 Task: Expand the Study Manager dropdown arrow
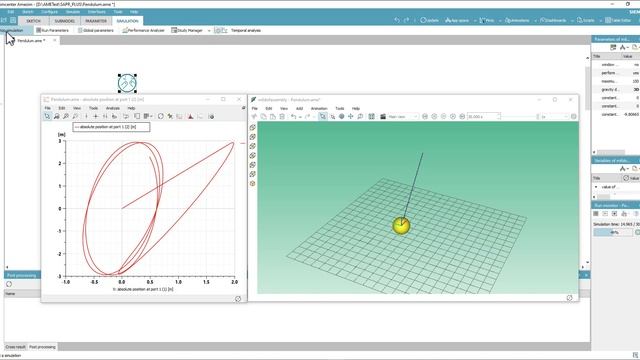(209, 31)
